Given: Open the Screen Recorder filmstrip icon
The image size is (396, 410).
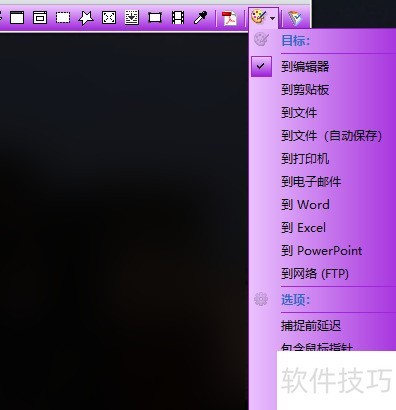Looking at the screenshot, I should point(178,17).
